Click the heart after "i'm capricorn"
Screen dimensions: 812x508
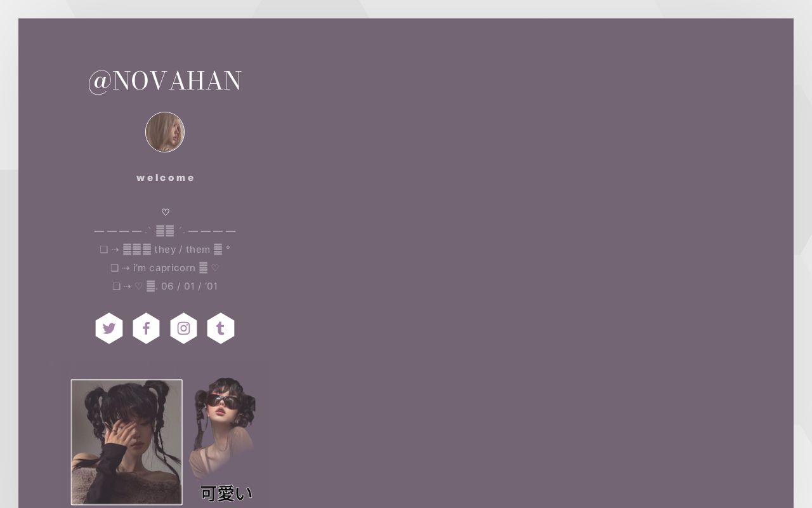point(215,268)
